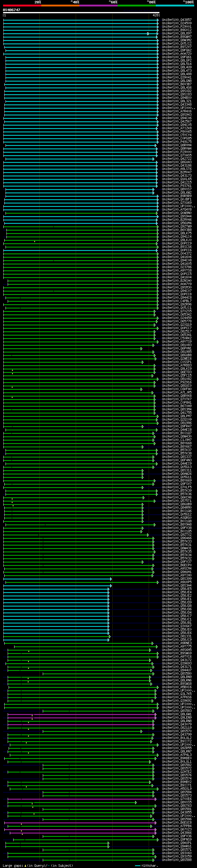197x868 pixels.
Task: Select label UniRef100_P80065
Action: [x=176, y=131]
